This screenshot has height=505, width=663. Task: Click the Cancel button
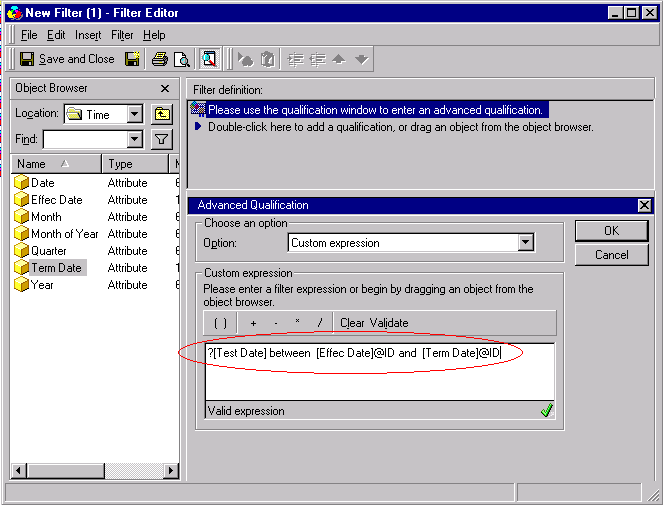tap(611, 255)
